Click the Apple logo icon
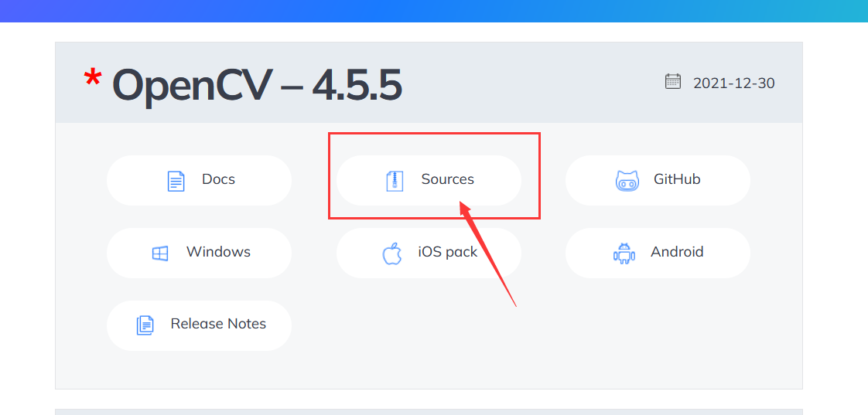The height and width of the screenshot is (415, 868). (x=392, y=253)
